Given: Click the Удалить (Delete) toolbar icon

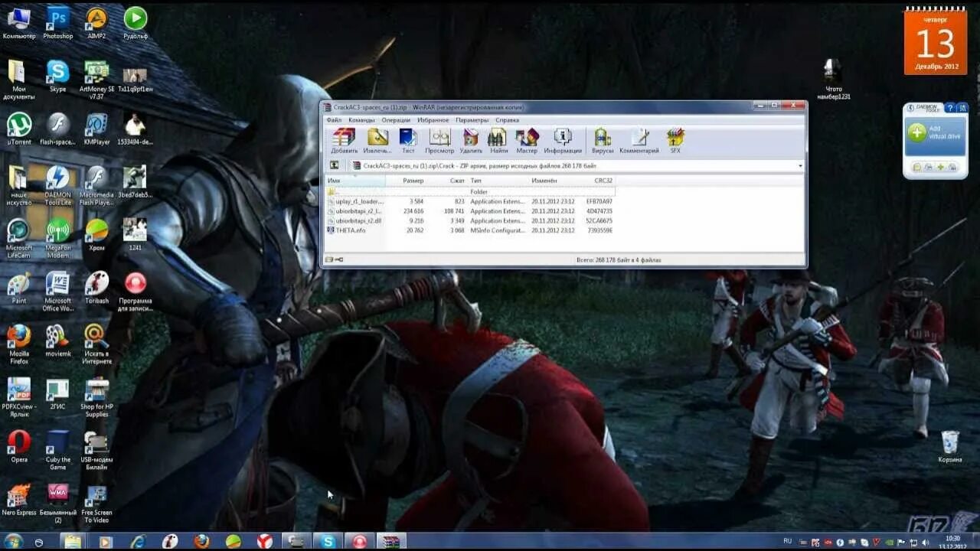Looking at the screenshot, I should click(x=471, y=141).
